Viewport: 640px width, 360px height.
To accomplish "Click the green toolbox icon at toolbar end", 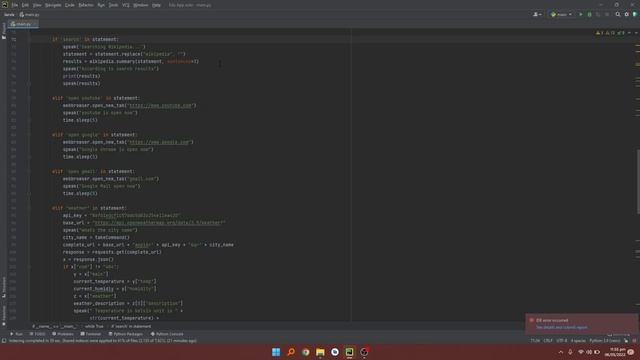I will click(635, 14).
